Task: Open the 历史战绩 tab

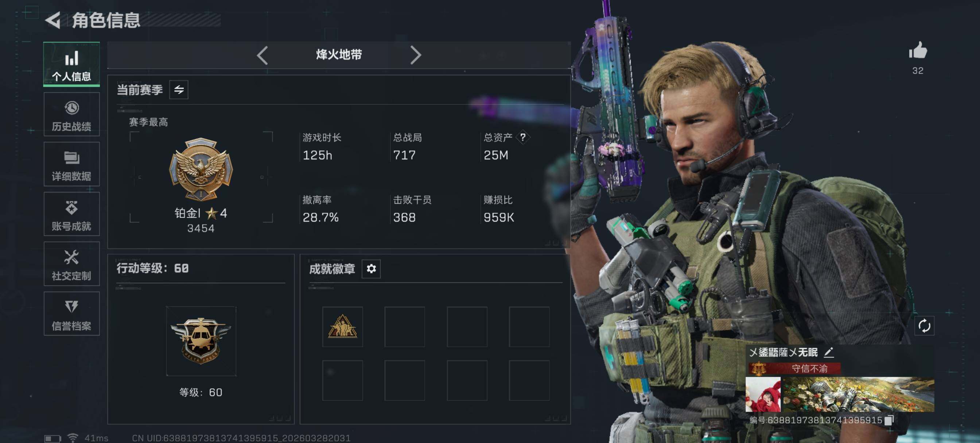Action: pos(71,114)
